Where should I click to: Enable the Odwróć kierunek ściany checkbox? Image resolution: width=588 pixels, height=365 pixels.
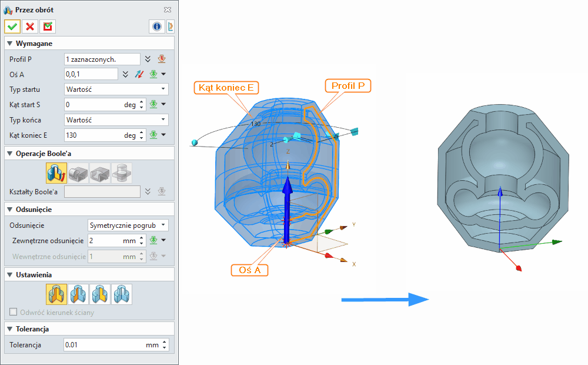pyautogui.click(x=13, y=313)
